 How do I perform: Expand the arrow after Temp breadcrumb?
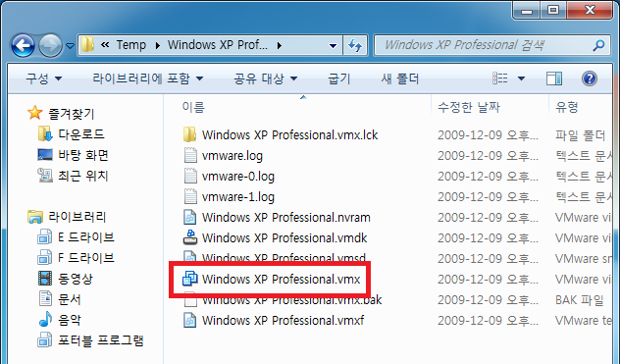coord(158,45)
